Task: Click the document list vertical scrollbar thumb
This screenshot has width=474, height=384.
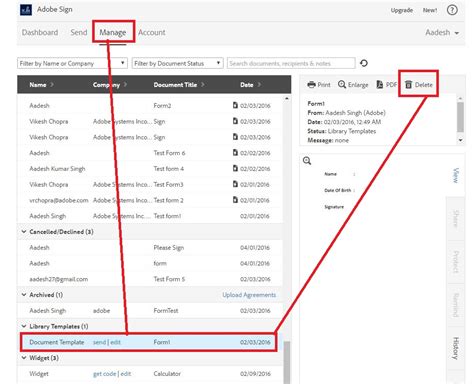Action: click(287, 362)
